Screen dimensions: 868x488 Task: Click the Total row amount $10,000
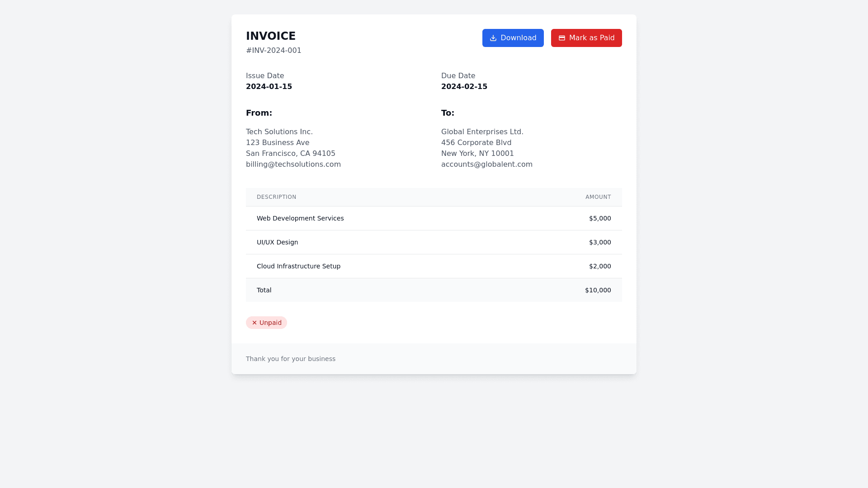pos(598,290)
